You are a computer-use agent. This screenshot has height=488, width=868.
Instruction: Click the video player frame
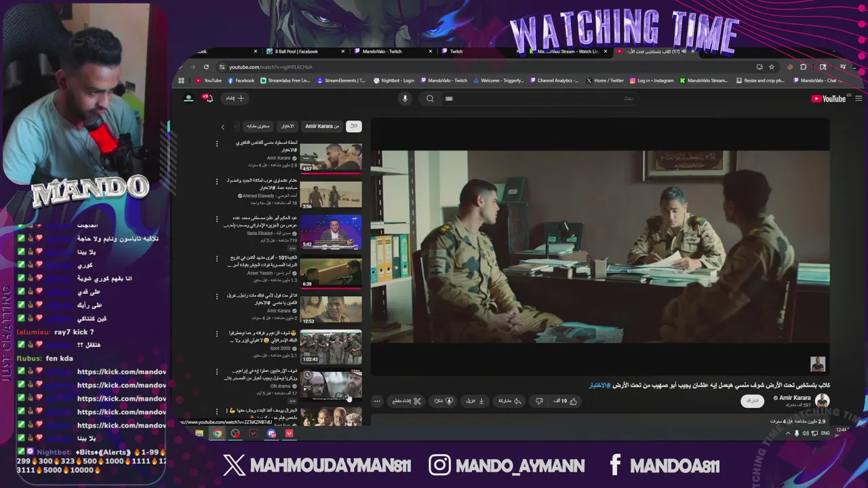pos(600,247)
